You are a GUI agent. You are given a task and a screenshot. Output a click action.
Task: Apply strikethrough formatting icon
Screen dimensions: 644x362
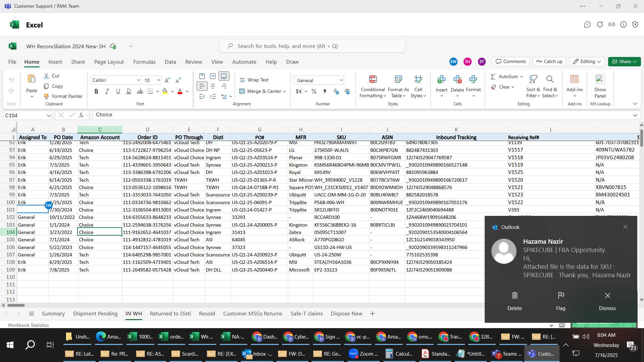(x=140, y=91)
